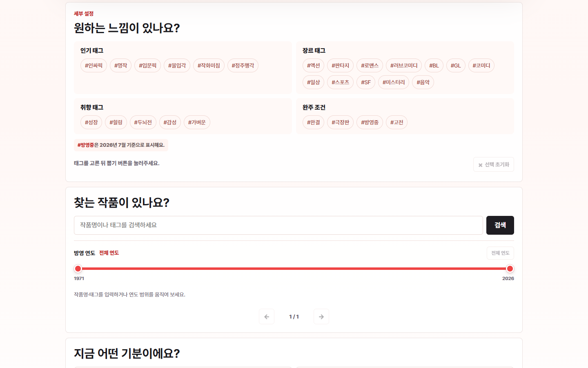Click the 1 / 1 page indicator
The image size is (588, 368).
294,317
